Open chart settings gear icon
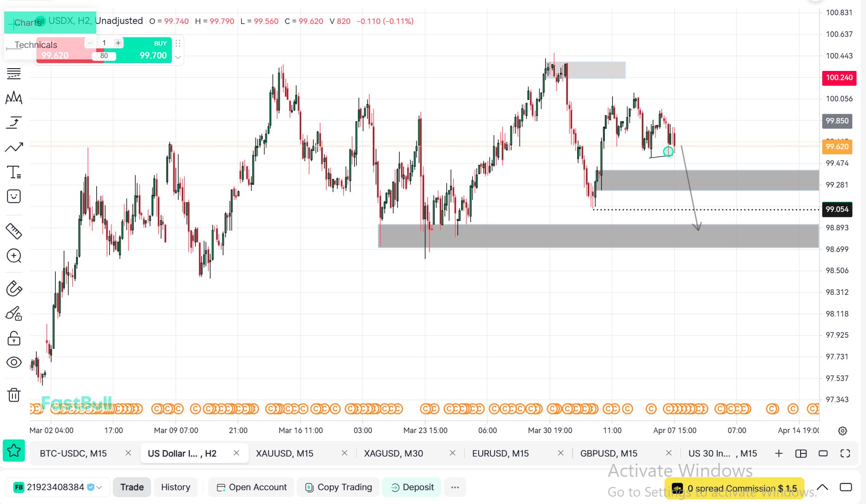Screen dimensions: 866x504 coord(843,431)
